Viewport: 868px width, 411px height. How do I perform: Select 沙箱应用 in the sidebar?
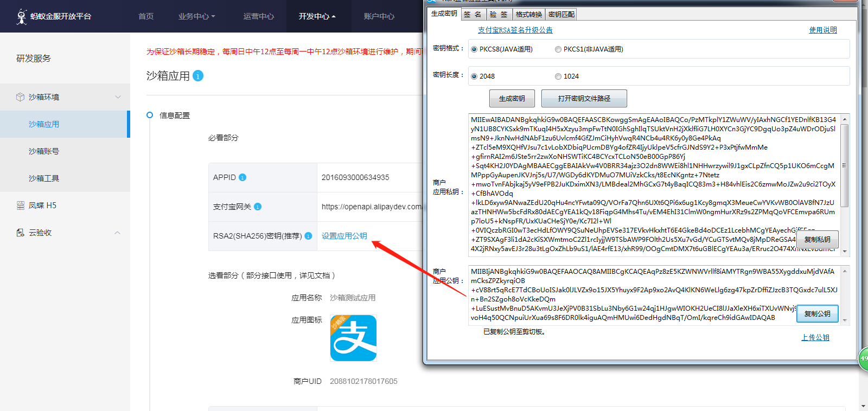65,124
